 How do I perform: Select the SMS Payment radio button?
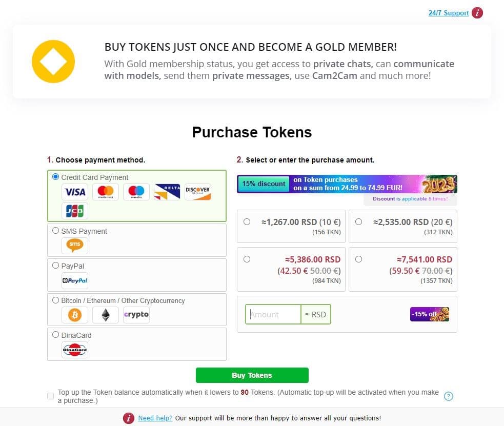55,231
